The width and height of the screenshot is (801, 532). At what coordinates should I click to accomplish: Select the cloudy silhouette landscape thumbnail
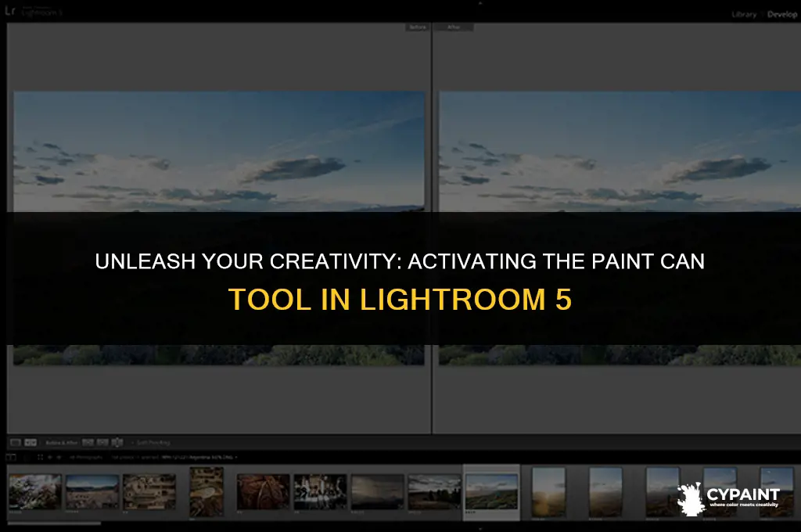[435, 491]
